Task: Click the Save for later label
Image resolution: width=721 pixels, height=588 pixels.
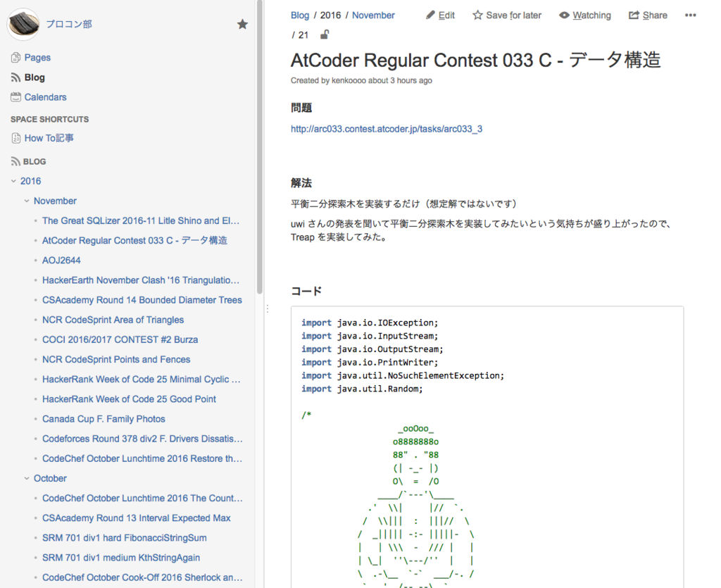Action: click(513, 15)
